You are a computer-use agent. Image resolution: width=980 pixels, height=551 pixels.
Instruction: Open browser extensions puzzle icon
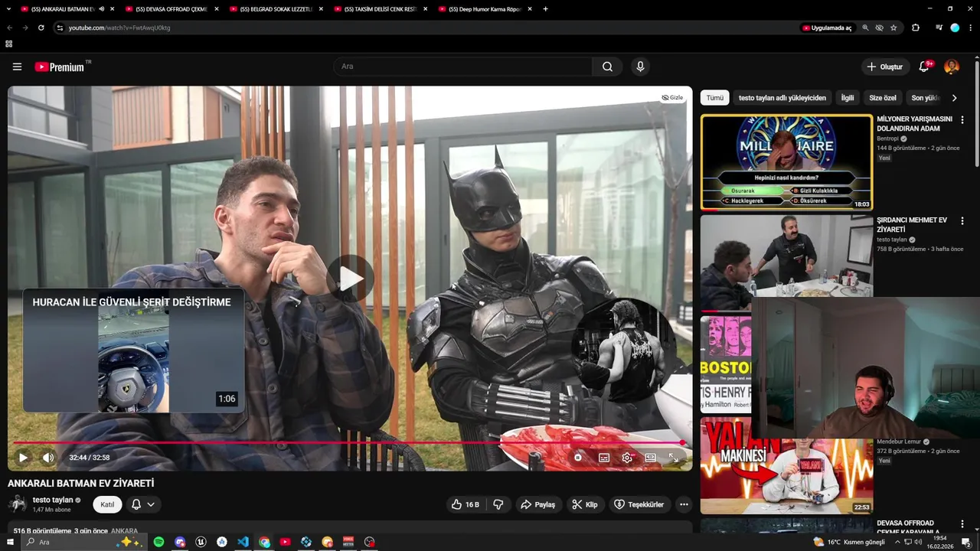pos(916,28)
